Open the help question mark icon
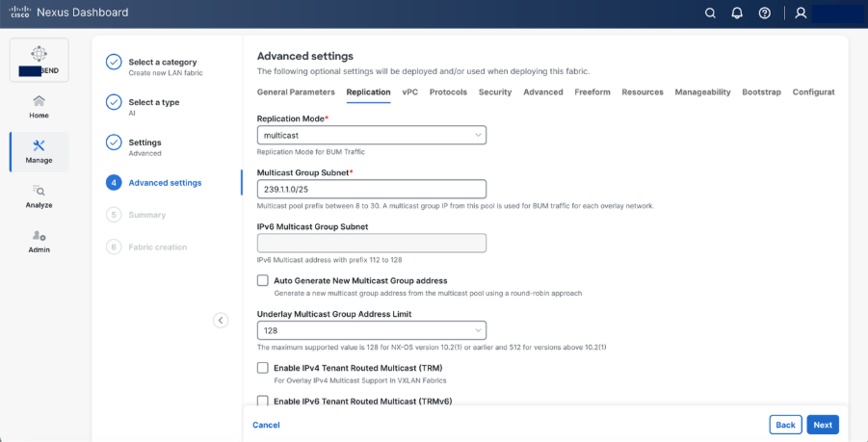The width and height of the screenshot is (868, 442). [x=765, y=13]
